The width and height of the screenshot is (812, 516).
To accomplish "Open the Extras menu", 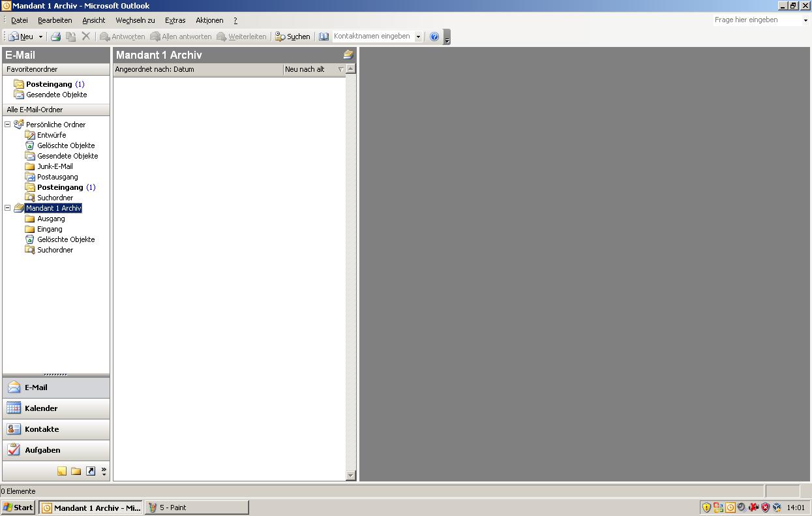I will tap(175, 20).
